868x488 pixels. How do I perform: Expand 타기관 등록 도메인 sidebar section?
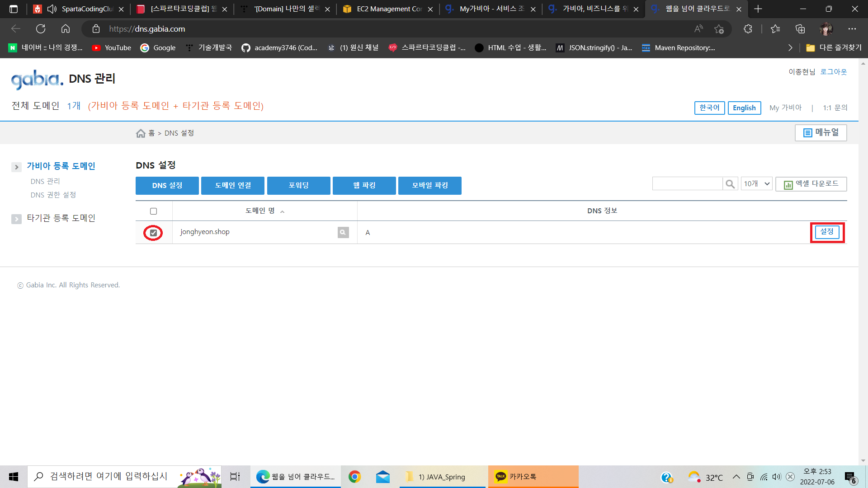16,219
